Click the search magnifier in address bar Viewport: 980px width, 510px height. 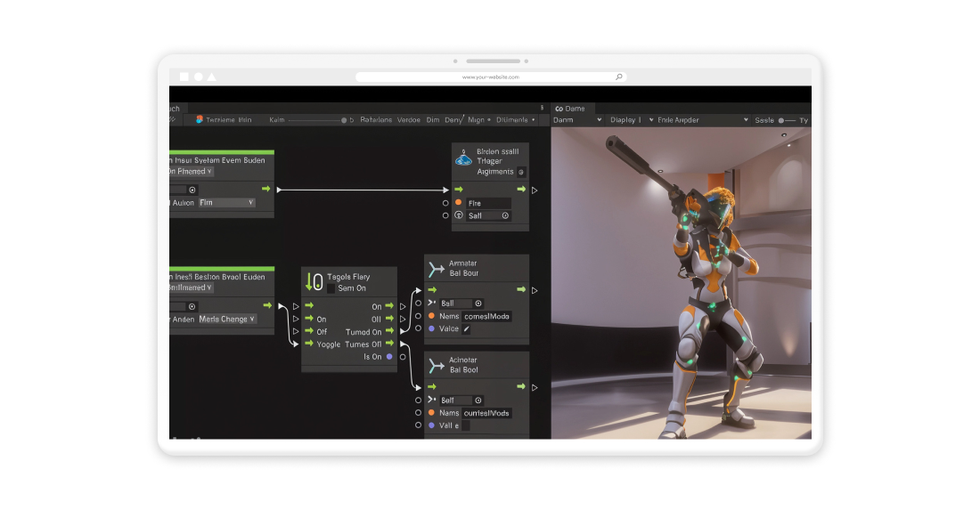[618, 77]
